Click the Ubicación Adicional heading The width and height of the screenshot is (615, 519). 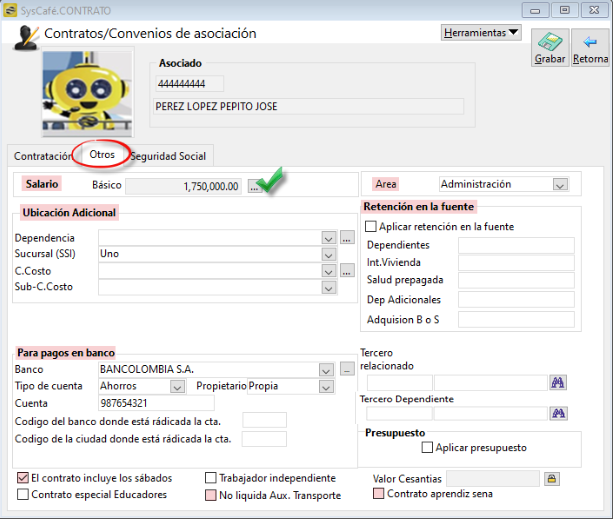tap(69, 212)
